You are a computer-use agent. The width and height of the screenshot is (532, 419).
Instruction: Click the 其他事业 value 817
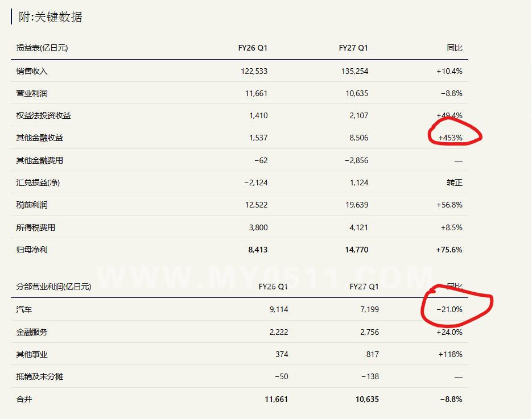tap(372, 354)
